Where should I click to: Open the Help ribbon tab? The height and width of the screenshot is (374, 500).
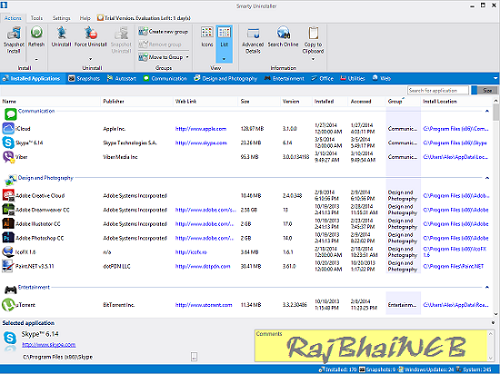click(x=85, y=18)
